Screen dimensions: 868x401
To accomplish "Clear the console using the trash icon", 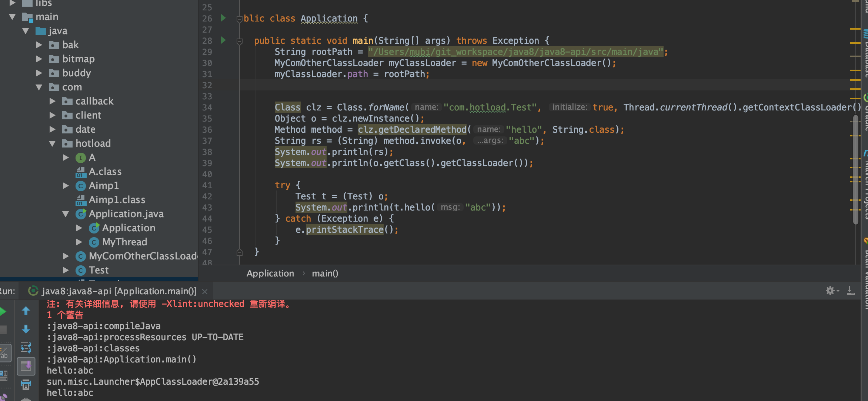I will pyautogui.click(x=26, y=399).
